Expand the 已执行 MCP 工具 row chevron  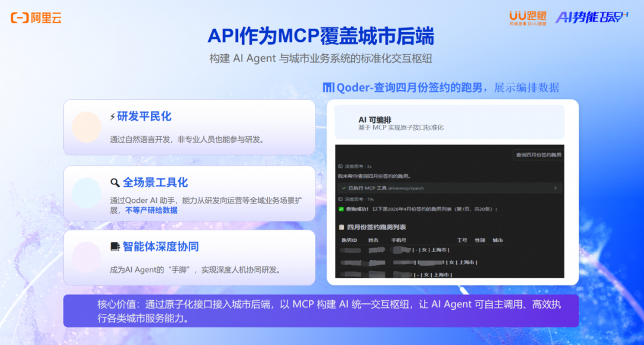[555, 189]
